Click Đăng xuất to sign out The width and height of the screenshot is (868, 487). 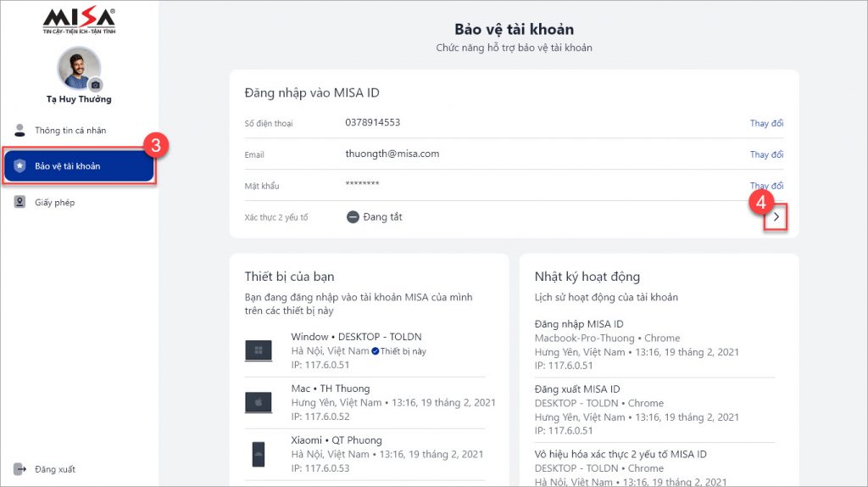(55, 469)
